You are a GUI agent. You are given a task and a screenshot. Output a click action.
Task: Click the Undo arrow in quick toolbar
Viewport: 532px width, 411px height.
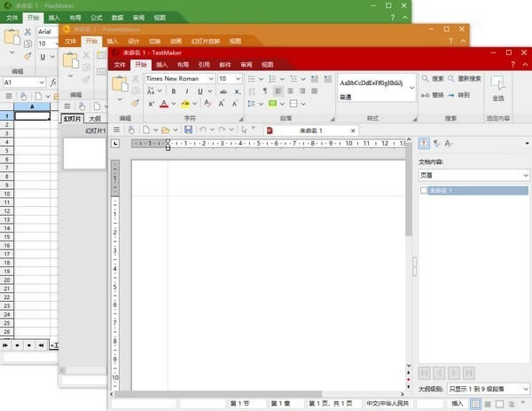coord(203,130)
